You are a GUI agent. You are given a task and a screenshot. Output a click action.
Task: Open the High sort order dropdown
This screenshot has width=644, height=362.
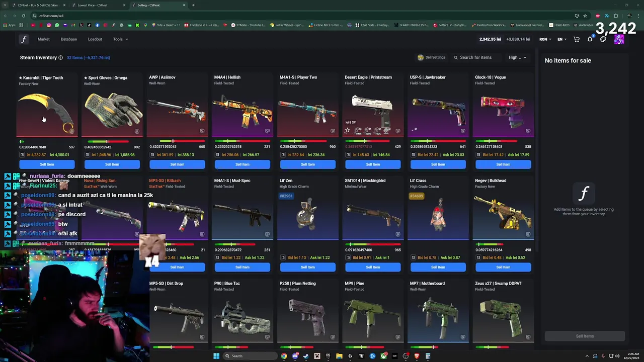click(x=517, y=57)
